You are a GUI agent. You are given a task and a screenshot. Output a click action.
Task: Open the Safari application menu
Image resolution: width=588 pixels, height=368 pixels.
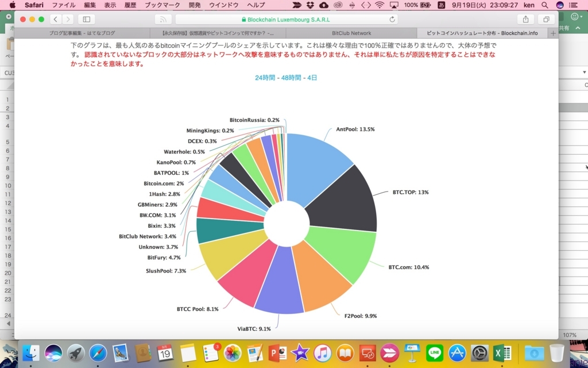[34, 5]
